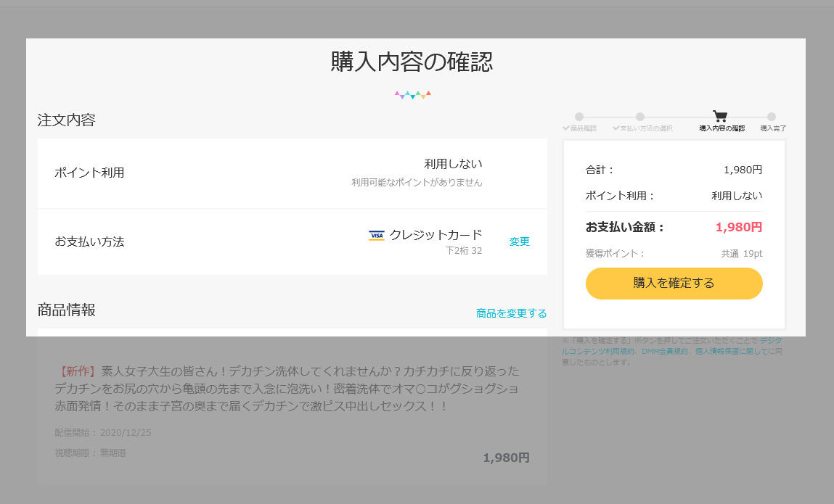Click the 商品確認 step label
Image resolution: width=834 pixels, height=504 pixels.
point(583,128)
